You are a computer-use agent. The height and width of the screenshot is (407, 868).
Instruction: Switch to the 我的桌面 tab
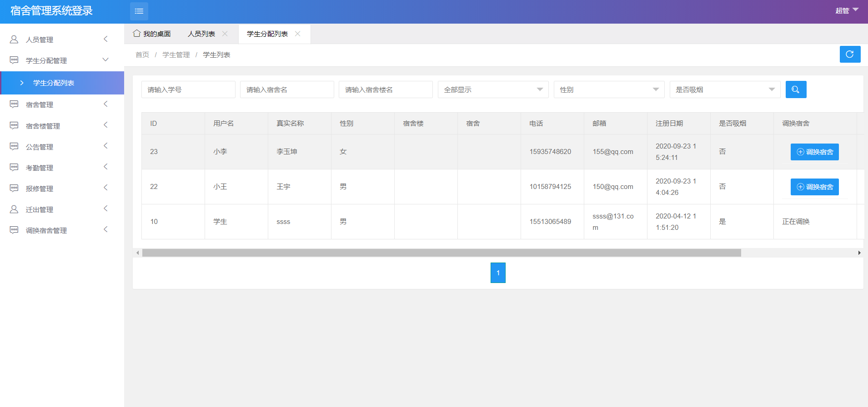click(152, 34)
